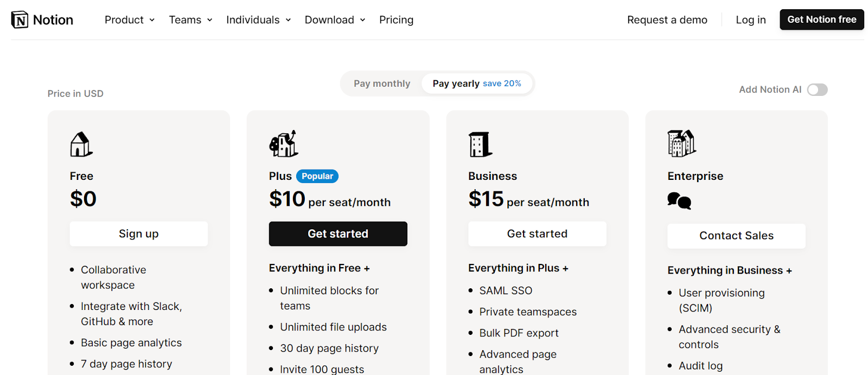868x375 pixels.
Task: Click the Enterprise plan buildings icon
Action: 681,144
